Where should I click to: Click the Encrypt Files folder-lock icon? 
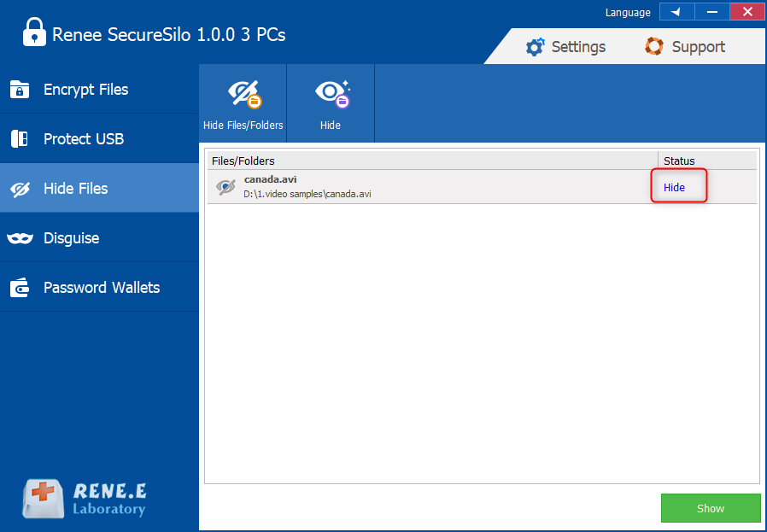click(x=20, y=90)
